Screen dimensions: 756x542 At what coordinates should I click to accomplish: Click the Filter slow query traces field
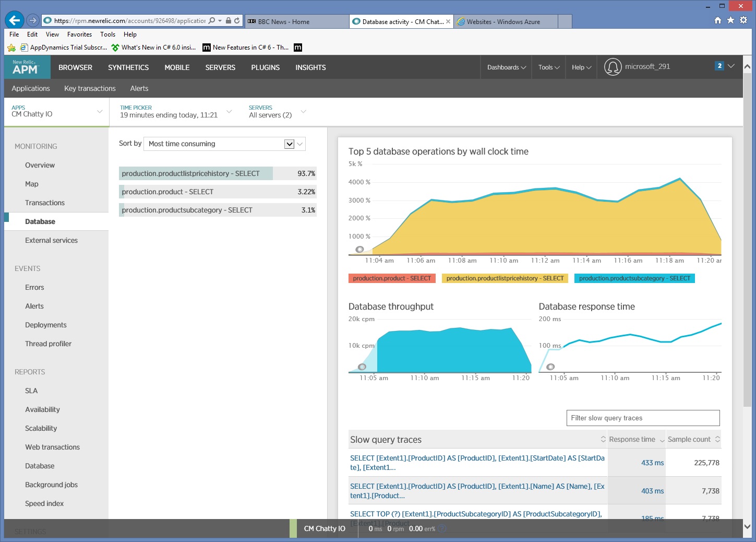643,418
